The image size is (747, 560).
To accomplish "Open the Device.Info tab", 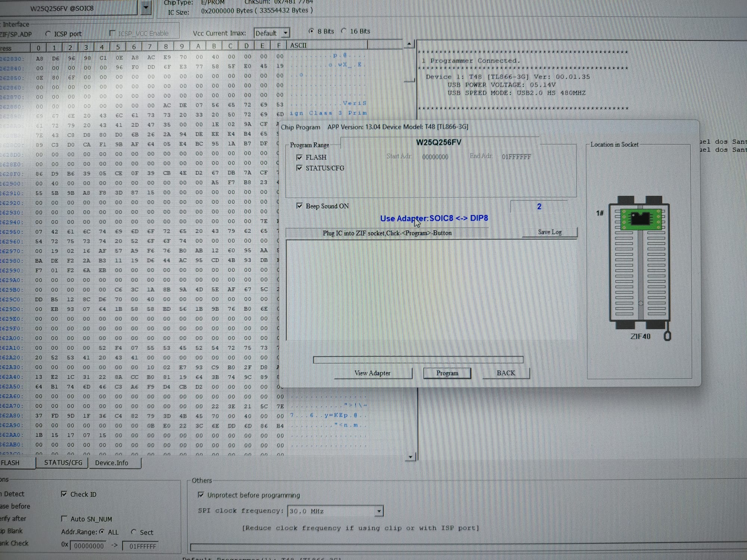I will (111, 463).
